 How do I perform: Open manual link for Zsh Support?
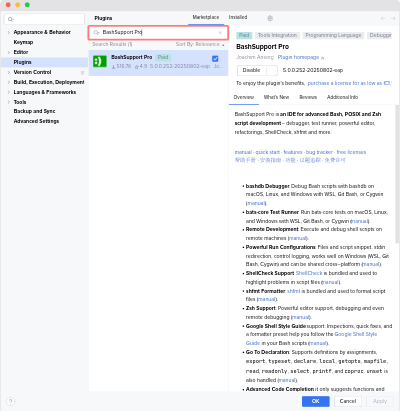click(x=301, y=317)
